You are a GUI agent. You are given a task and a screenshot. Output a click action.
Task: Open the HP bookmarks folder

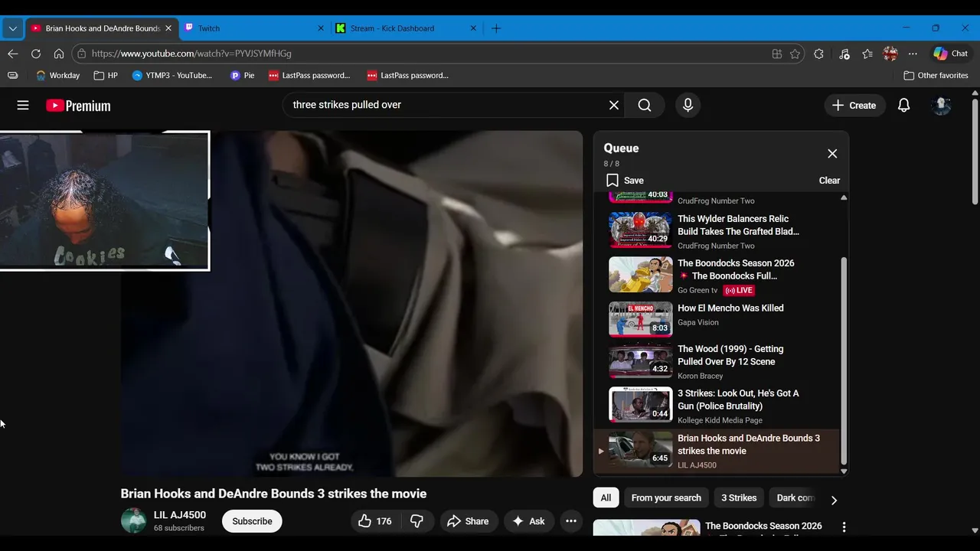click(x=106, y=76)
